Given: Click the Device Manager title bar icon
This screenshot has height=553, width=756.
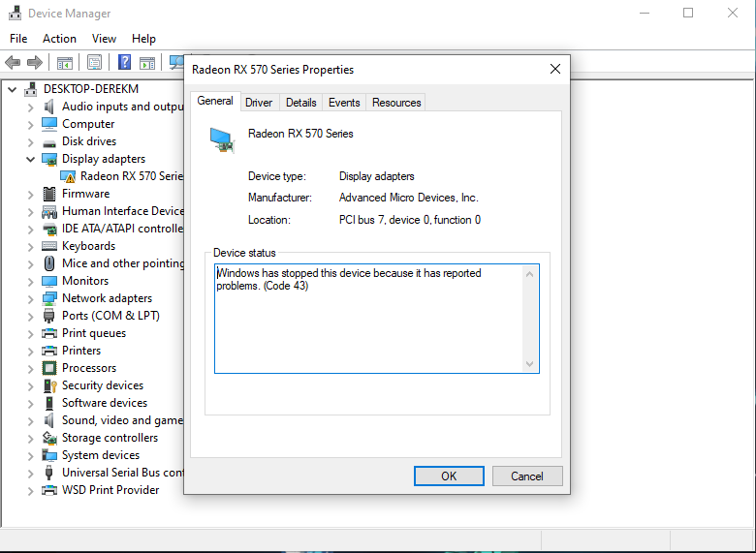Looking at the screenshot, I should pos(15,13).
